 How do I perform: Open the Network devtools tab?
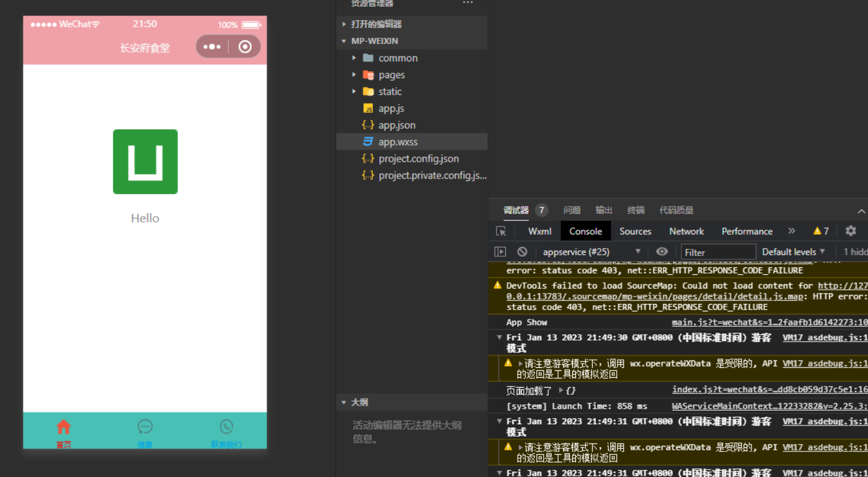click(x=686, y=231)
